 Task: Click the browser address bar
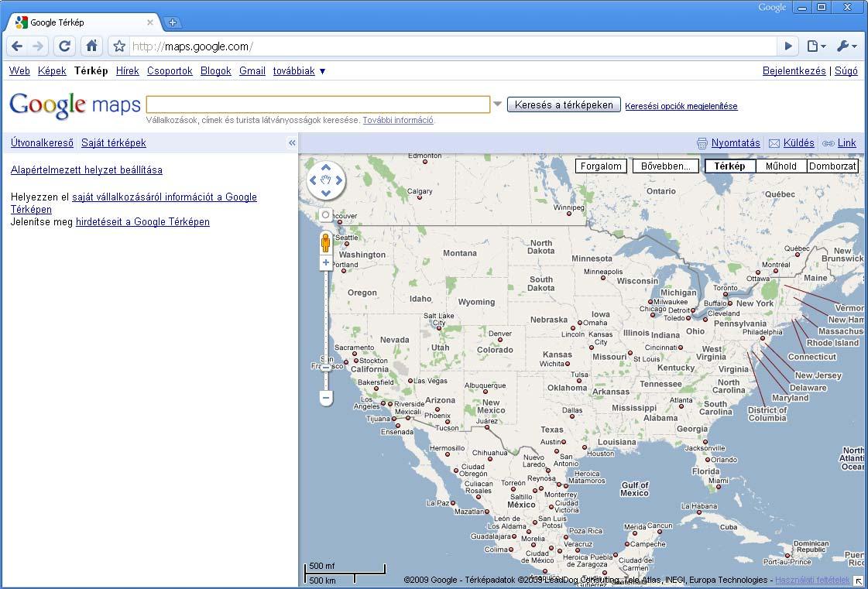(x=452, y=46)
